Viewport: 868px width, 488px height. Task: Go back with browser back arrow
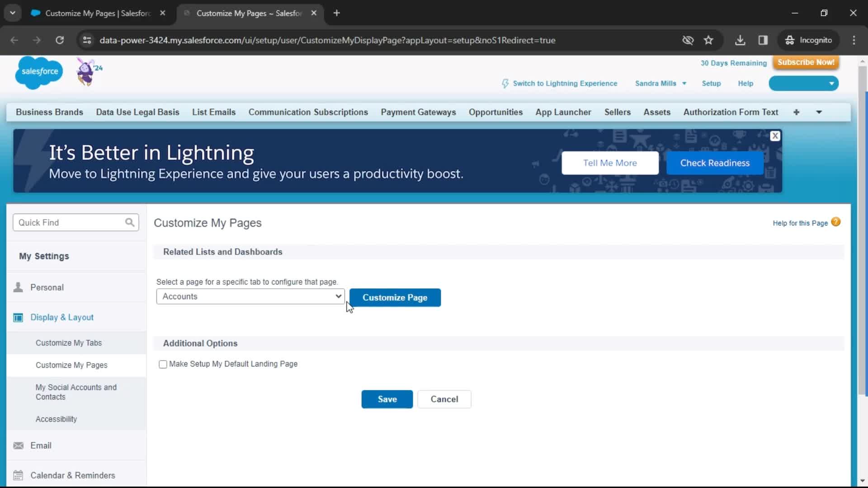[x=14, y=40]
